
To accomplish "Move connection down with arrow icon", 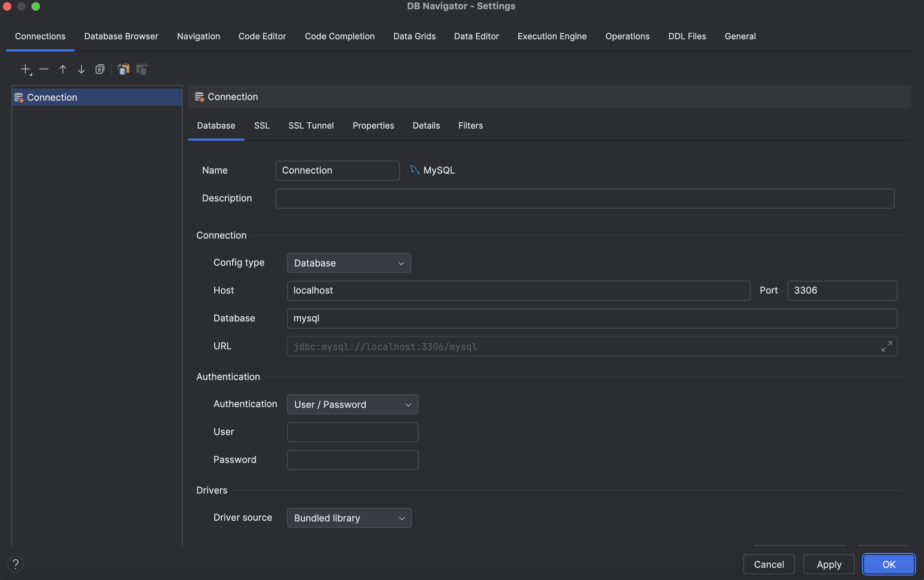I will 81,69.
